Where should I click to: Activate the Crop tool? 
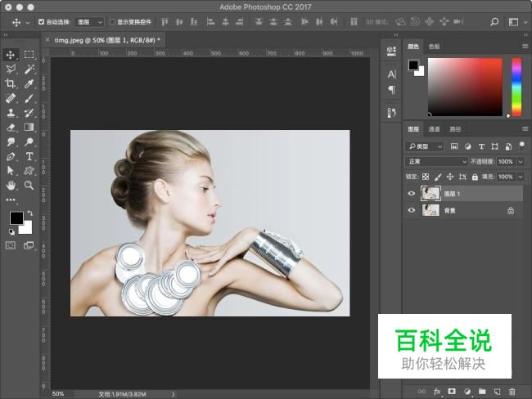coord(11,83)
